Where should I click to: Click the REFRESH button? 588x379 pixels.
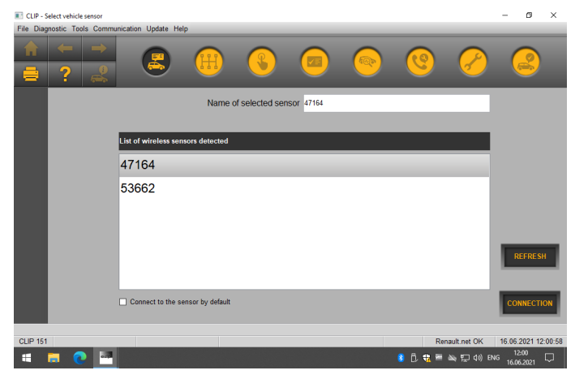[x=530, y=256]
